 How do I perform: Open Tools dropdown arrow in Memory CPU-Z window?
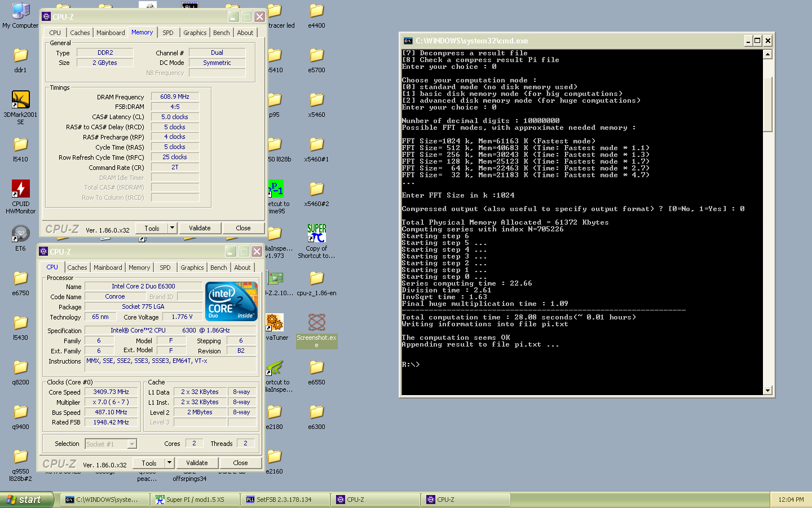[173, 228]
